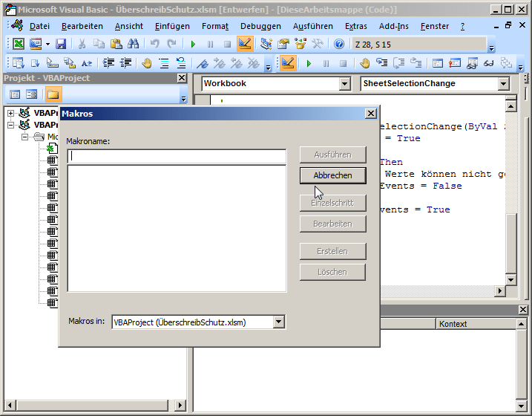Image resolution: width=532 pixels, height=416 pixels.
Task: Open the Debuggen menu
Action: 260,26
